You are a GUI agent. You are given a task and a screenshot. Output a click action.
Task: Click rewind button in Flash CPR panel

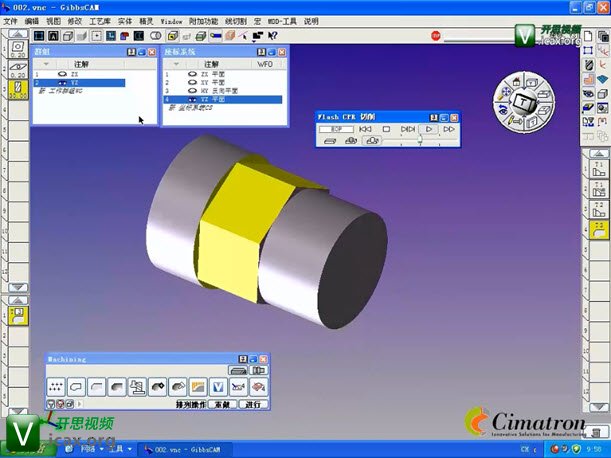365,129
